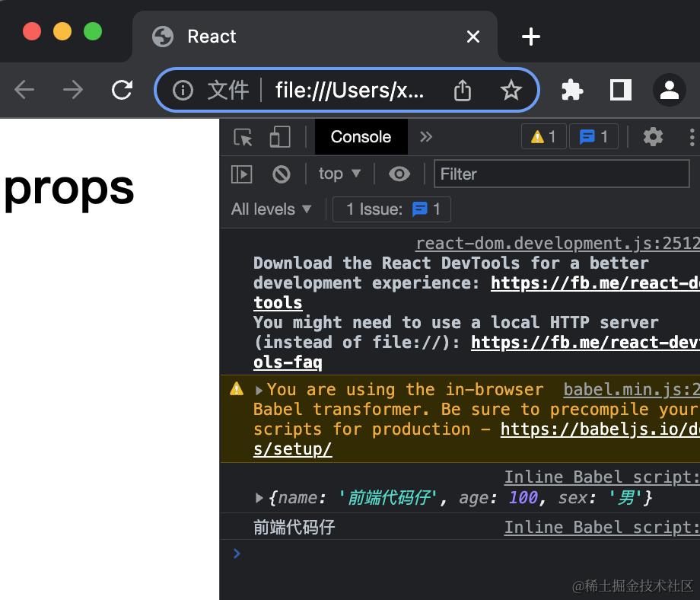Viewport: 700px width, 600px height.
Task: Close the React tab
Action: pos(473,37)
